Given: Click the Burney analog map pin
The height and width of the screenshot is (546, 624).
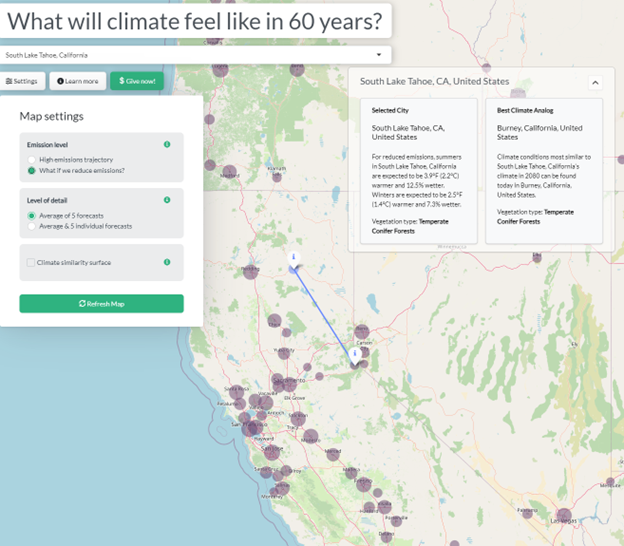Looking at the screenshot, I should coord(294,259).
